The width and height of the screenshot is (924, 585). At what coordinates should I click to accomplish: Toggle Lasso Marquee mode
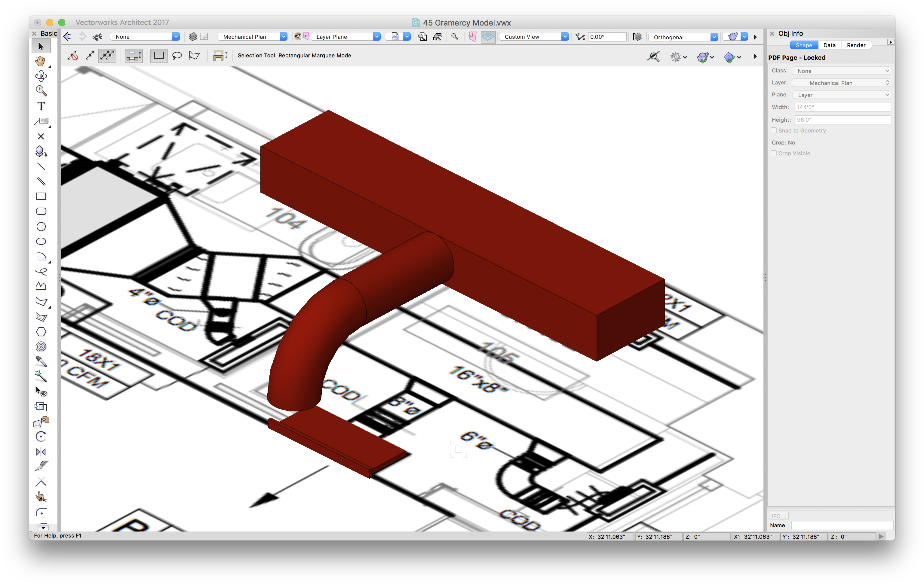click(177, 56)
